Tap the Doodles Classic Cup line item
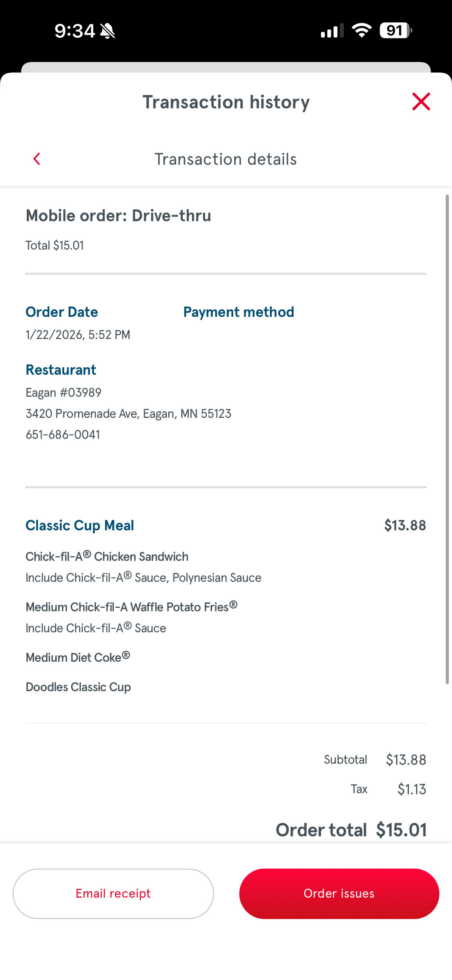 click(x=78, y=687)
